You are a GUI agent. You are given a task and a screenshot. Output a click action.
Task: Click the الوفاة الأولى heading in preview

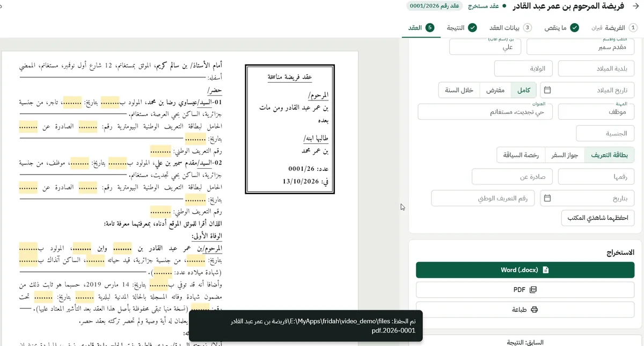[207, 236]
